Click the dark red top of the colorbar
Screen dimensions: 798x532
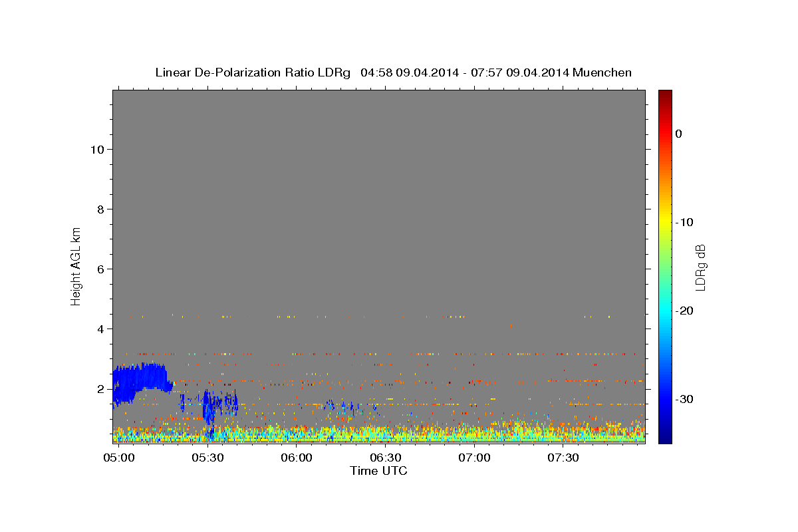pos(665,95)
